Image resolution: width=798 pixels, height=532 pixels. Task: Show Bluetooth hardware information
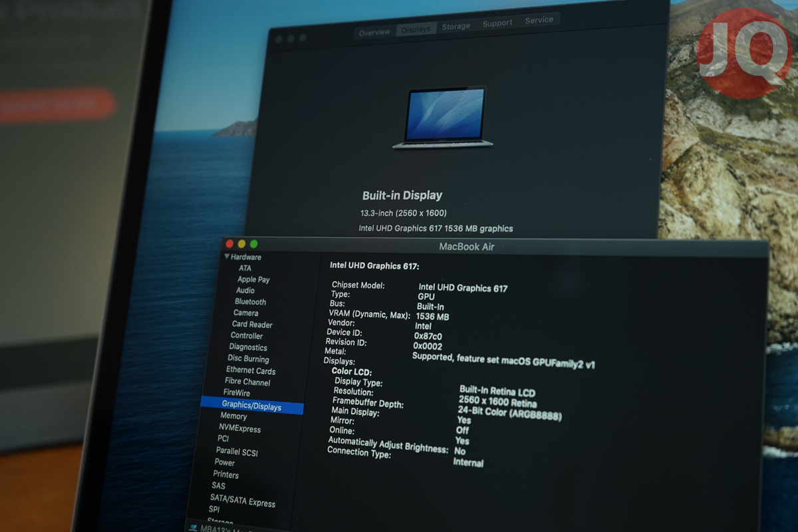[250, 301]
